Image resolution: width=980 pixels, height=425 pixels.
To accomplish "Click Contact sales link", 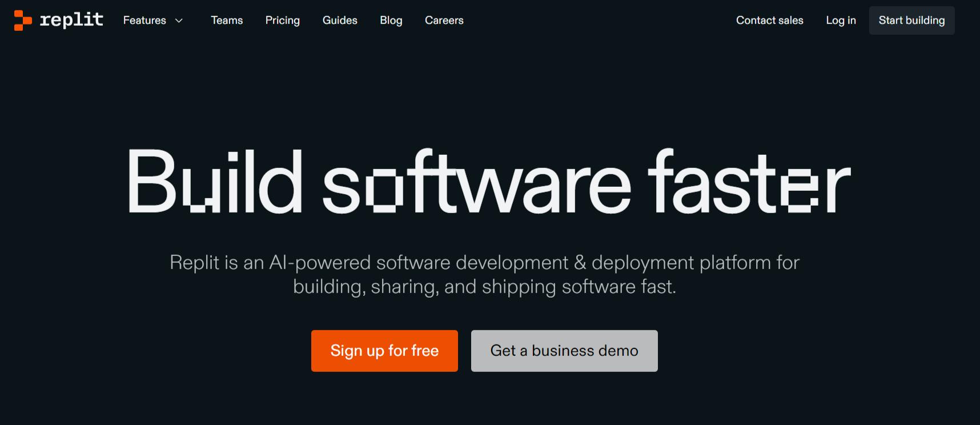I will (x=769, y=21).
